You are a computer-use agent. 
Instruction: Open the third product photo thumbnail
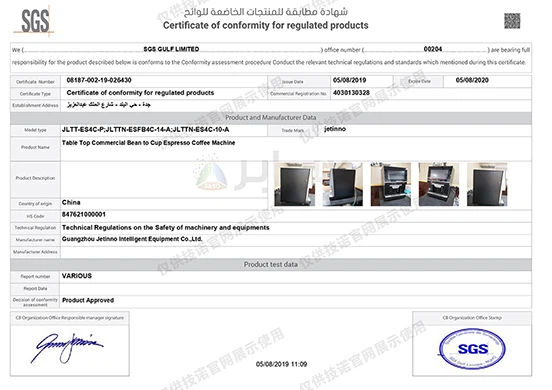(x=391, y=184)
